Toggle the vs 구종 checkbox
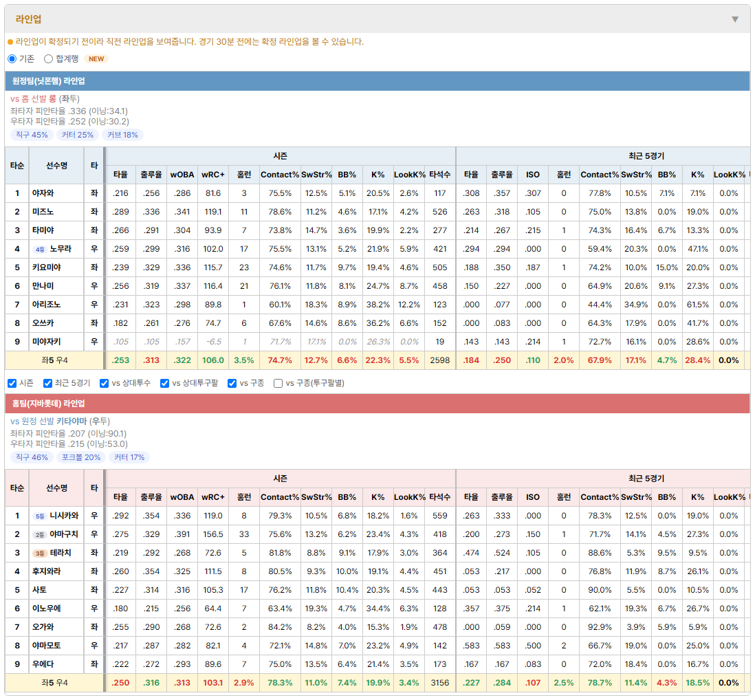Viewport: 755px width, 700px height. pyautogui.click(x=232, y=383)
